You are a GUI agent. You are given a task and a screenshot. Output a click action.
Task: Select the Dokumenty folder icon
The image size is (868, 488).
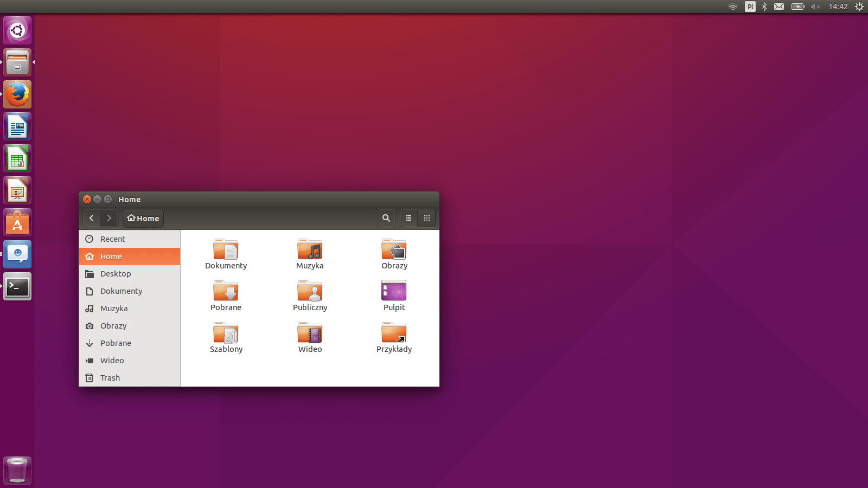pos(226,249)
